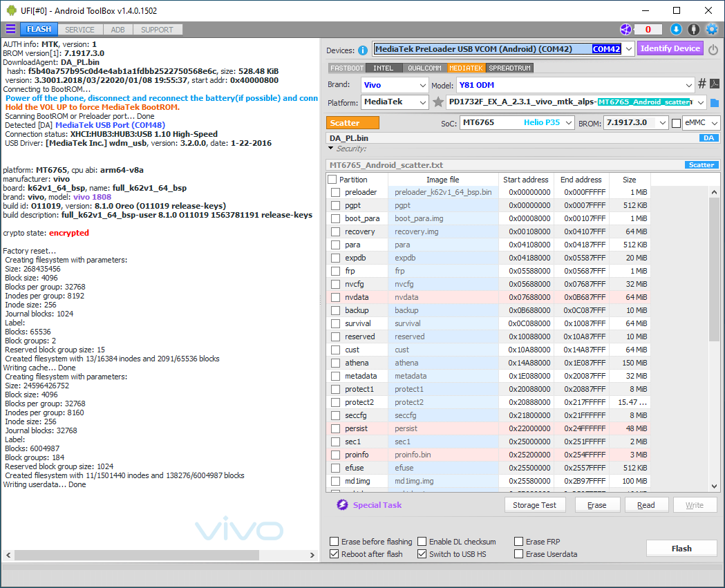The width and height of the screenshot is (725, 588).
Task: Click the power icon beside Identify Device
Action: click(x=713, y=49)
